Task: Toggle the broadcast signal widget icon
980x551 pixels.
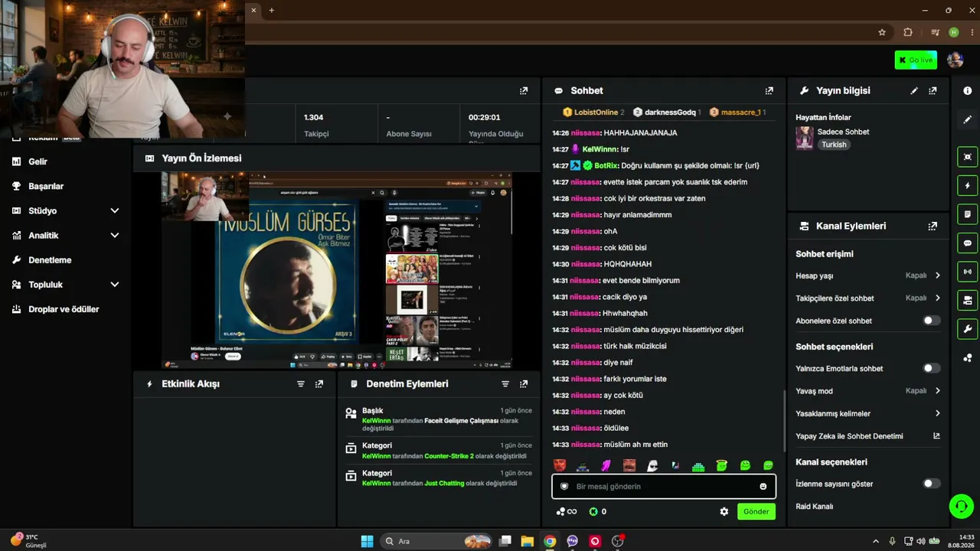Action: pos(968,272)
